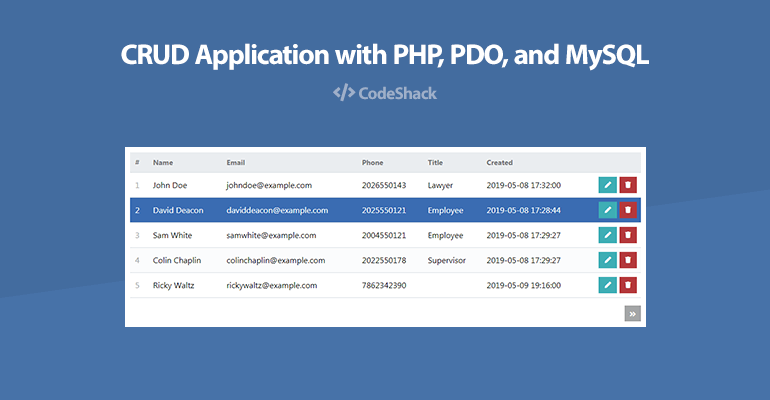Delete the Sam White record
The width and height of the screenshot is (770, 400).
(628, 235)
